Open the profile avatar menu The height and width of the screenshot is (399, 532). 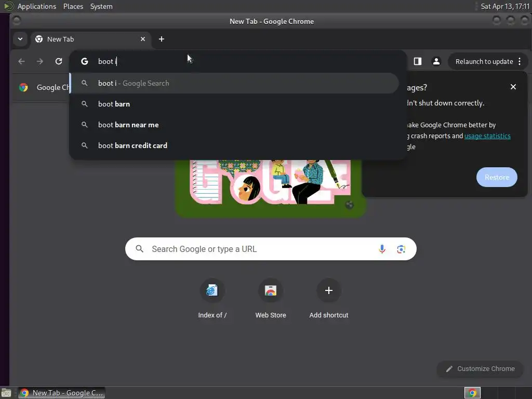point(436,61)
